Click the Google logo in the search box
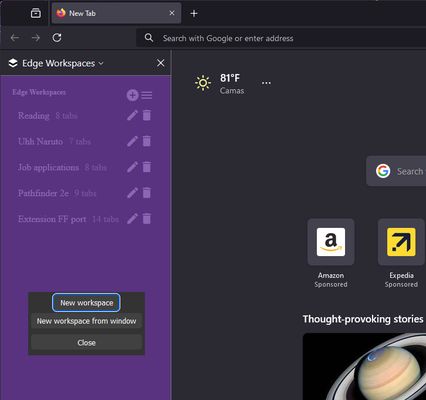426x400 pixels. (383, 171)
